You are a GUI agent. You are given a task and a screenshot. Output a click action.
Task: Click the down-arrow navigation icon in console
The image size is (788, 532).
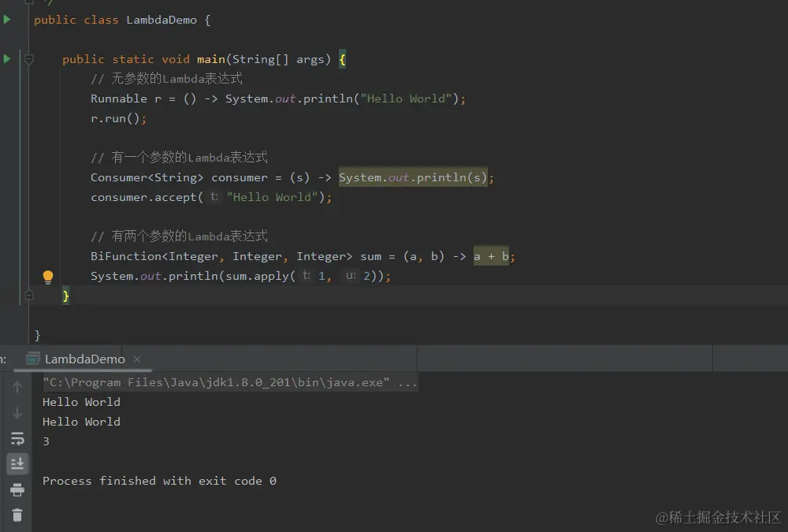click(x=17, y=411)
